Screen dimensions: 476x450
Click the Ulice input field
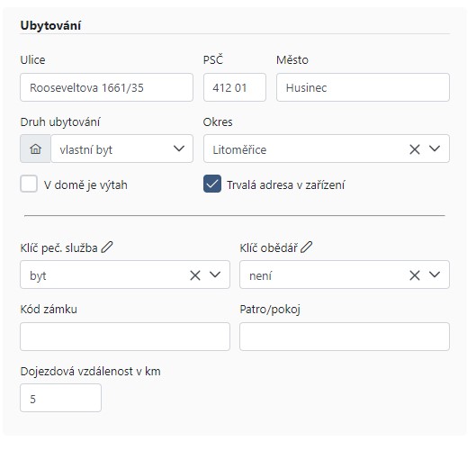click(106, 87)
